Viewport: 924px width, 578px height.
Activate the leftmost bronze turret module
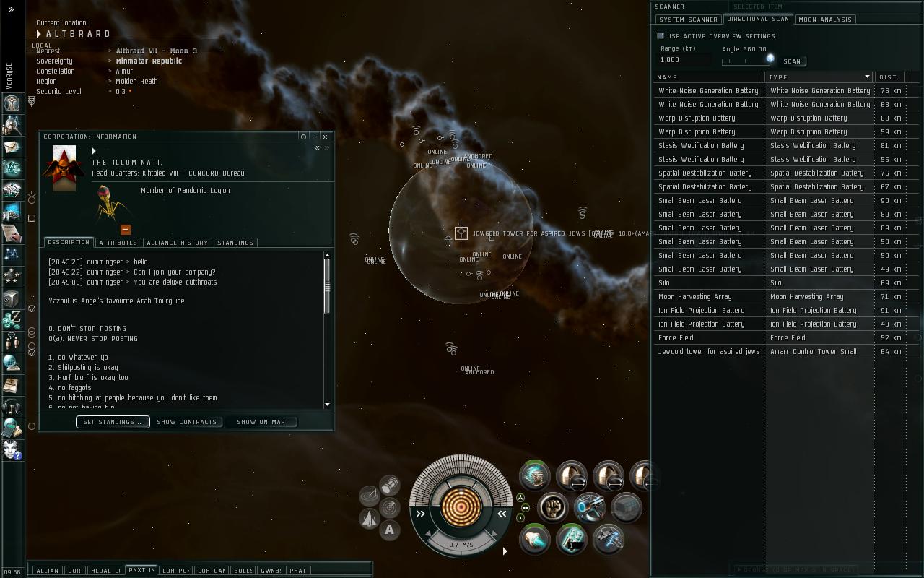[x=572, y=476]
